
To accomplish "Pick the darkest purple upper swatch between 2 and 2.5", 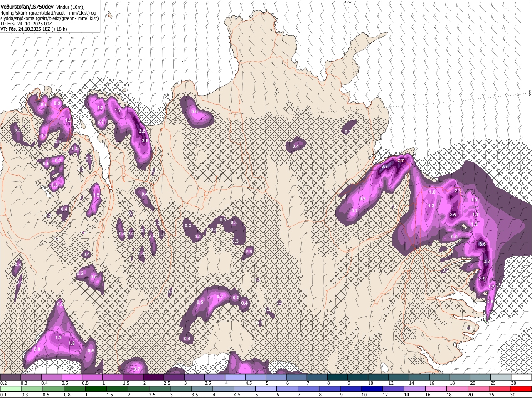I will click(x=153, y=377).
